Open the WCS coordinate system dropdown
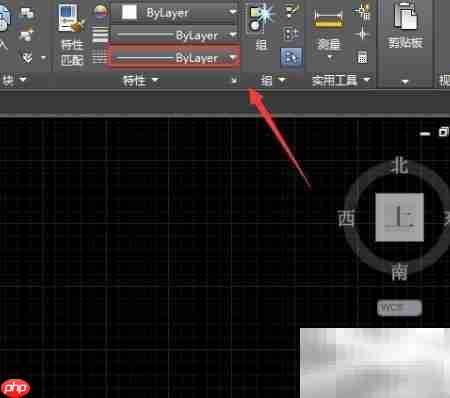The width and height of the screenshot is (450, 398). pyautogui.click(x=399, y=308)
